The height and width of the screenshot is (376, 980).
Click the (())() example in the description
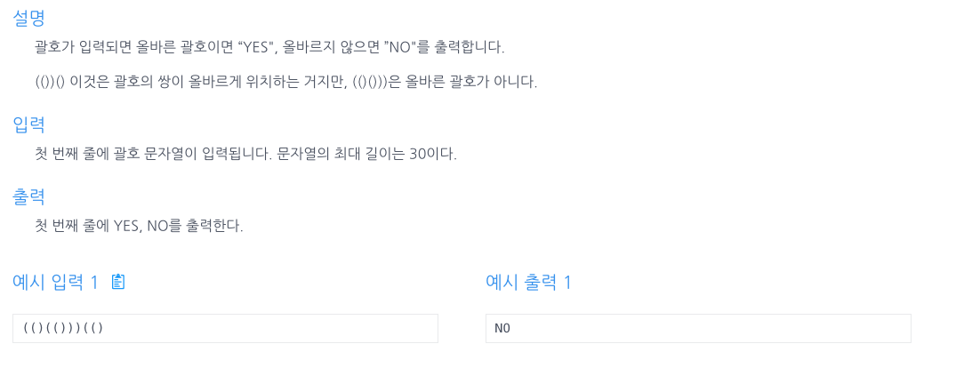click(x=50, y=83)
